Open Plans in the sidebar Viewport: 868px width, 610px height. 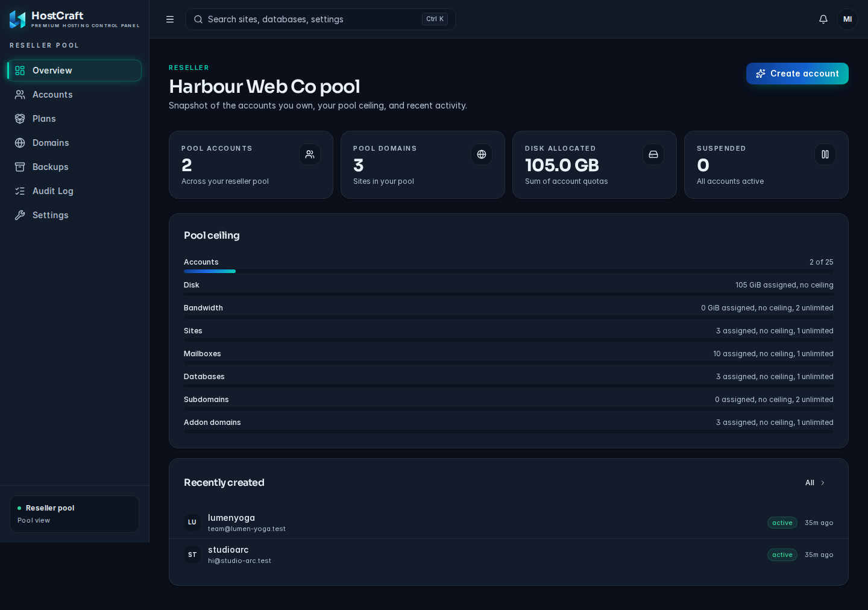[74, 119]
